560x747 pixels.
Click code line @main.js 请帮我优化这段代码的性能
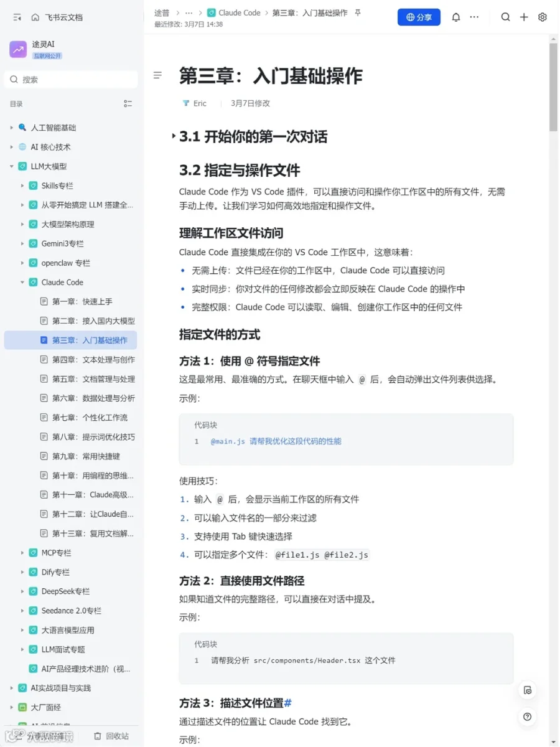pos(276,441)
